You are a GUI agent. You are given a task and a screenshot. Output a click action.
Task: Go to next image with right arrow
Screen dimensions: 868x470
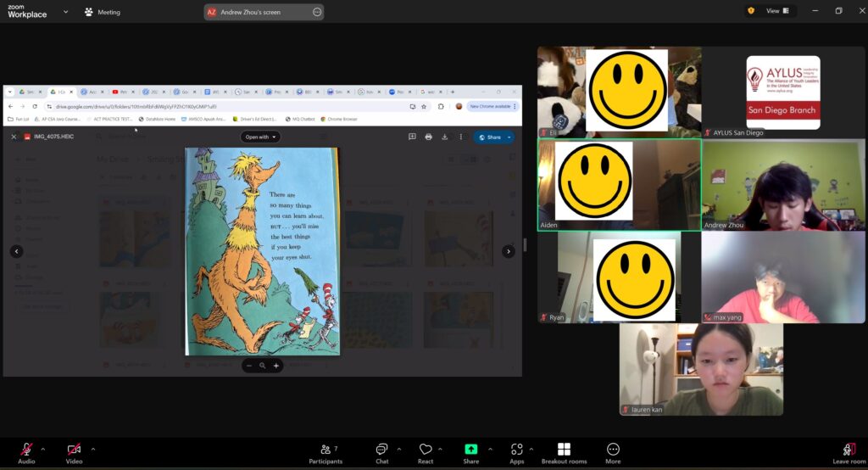(x=509, y=252)
